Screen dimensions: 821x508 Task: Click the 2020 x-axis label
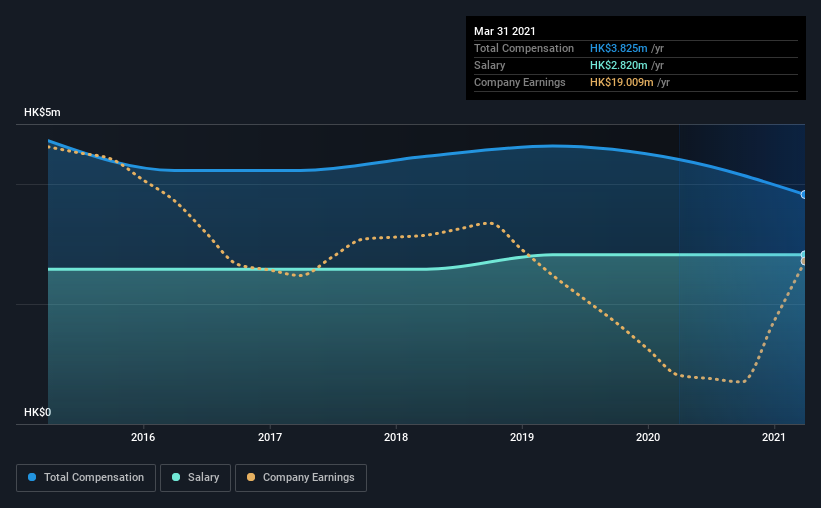pos(648,437)
